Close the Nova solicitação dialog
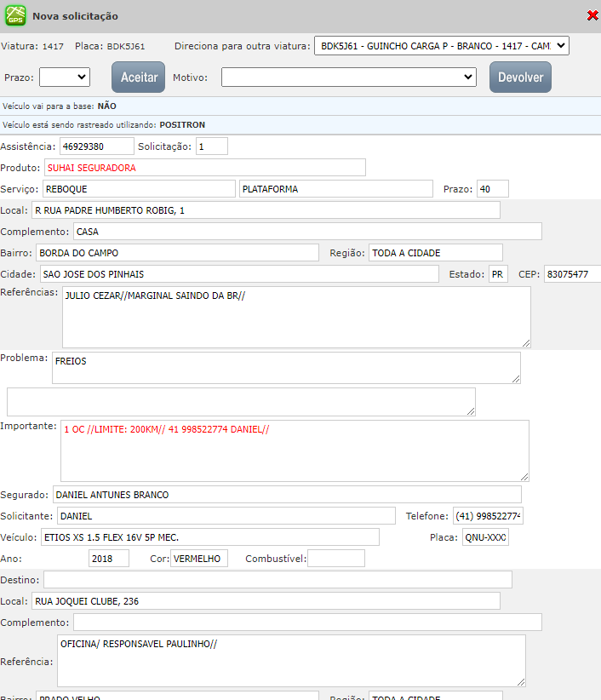Screen dimensions: 601x700 point(592,15)
